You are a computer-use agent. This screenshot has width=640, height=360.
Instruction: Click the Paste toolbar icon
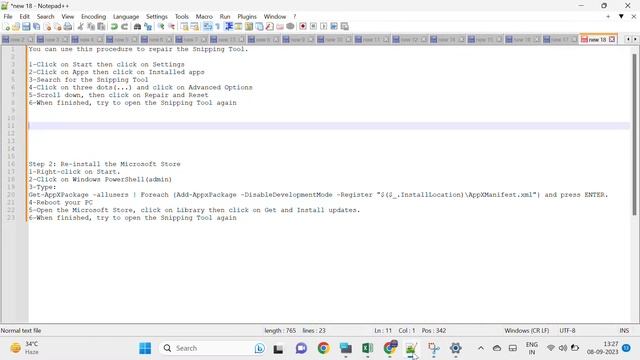click(101, 27)
